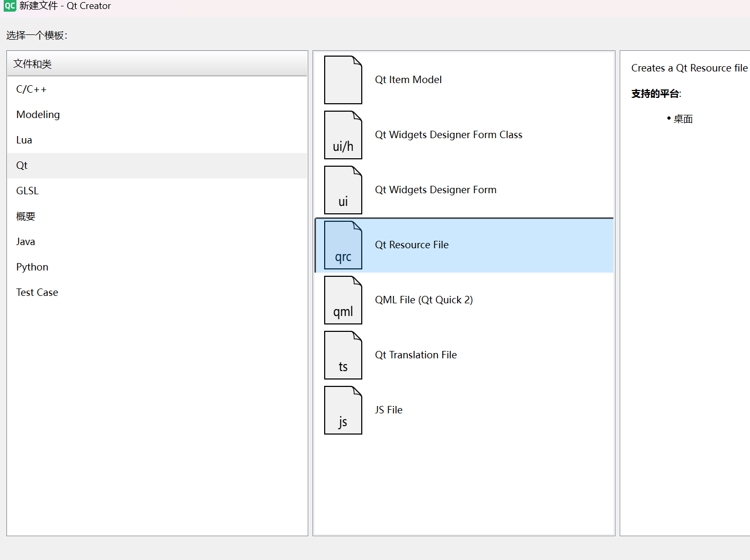Choose the Lua category
Image resolution: width=750 pixels, height=560 pixels.
[157, 140]
